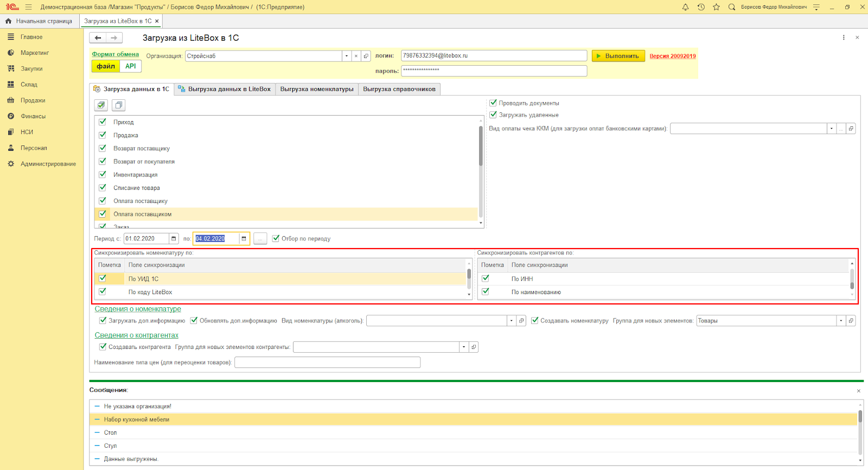
Task: Select the файл exchange format
Action: coord(106,66)
